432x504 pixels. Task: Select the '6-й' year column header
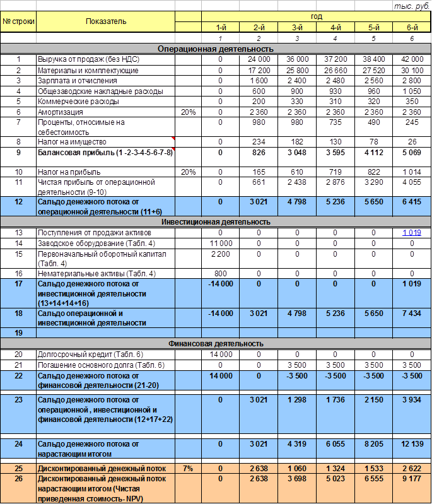click(412, 27)
